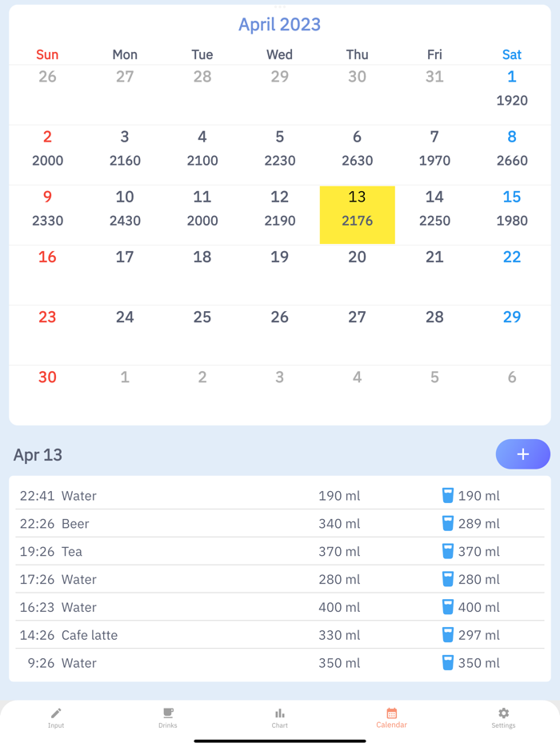The width and height of the screenshot is (560, 747).
Task: Click the glass icon next to the Beer entry
Action: [x=447, y=523]
